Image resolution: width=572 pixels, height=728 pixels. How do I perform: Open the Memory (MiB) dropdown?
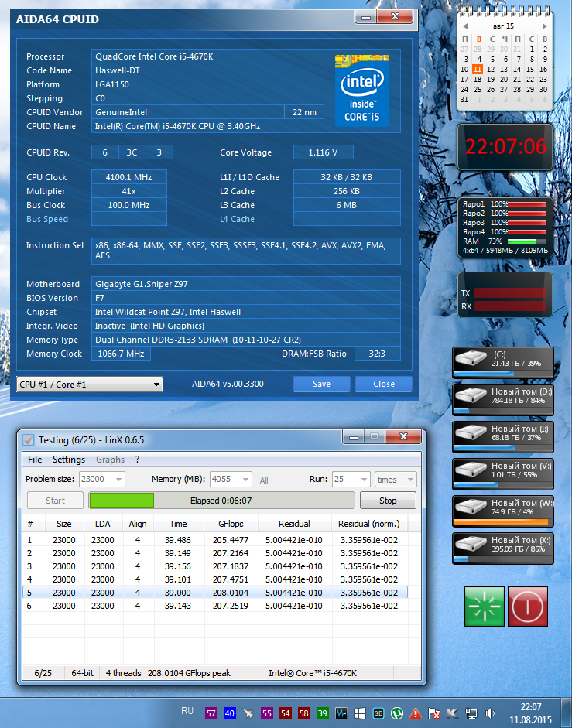point(231,479)
